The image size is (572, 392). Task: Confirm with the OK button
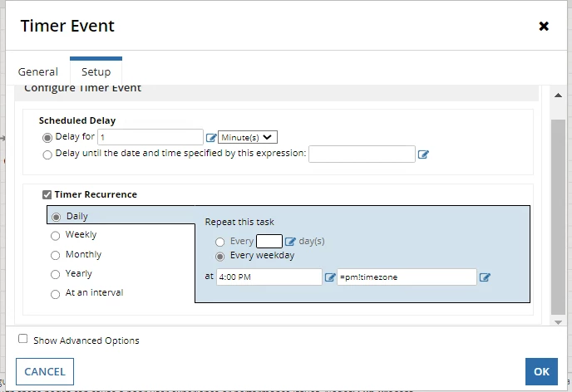(x=541, y=371)
